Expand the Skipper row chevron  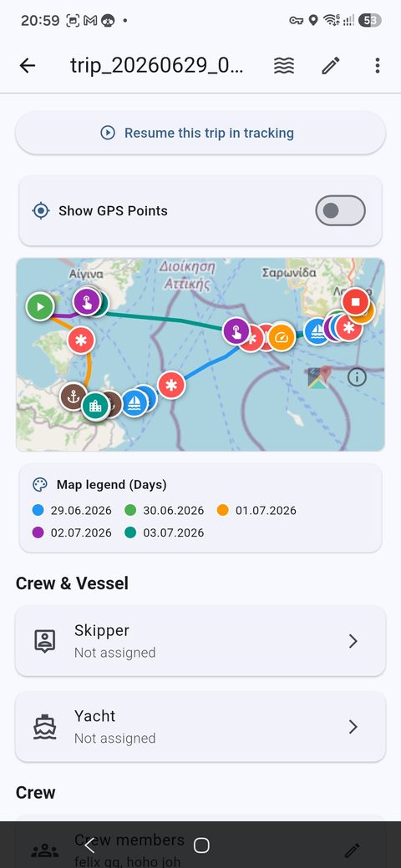click(353, 641)
